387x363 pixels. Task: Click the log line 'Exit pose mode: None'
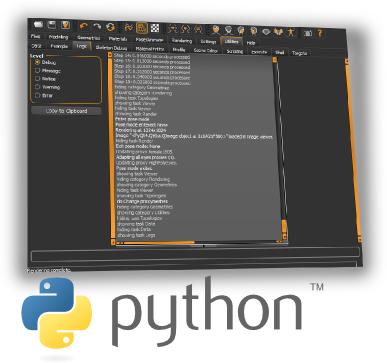[x=138, y=146]
